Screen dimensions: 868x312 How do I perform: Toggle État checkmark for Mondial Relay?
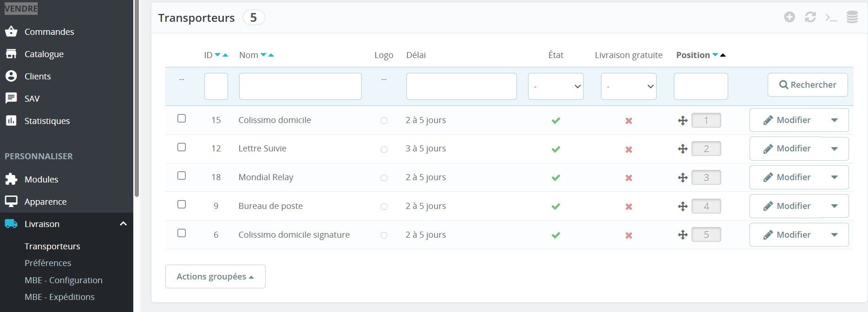(556, 178)
